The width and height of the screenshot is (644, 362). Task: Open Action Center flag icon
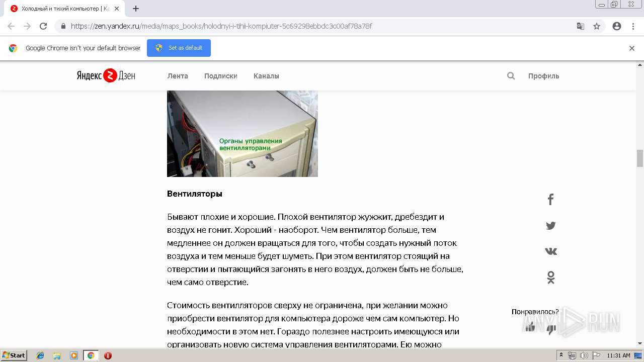point(596,355)
